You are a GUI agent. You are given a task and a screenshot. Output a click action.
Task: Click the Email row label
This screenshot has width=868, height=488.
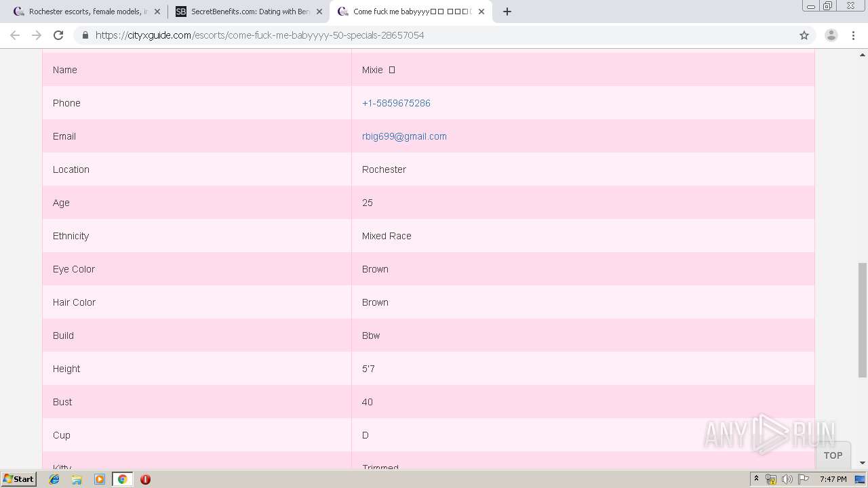tap(64, 136)
